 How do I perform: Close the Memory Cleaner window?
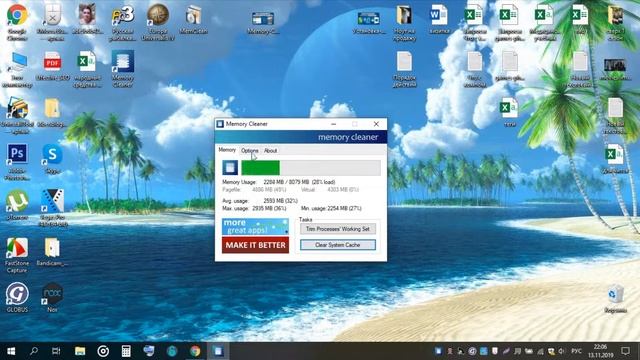pyautogui.click(x=376, y=124)
